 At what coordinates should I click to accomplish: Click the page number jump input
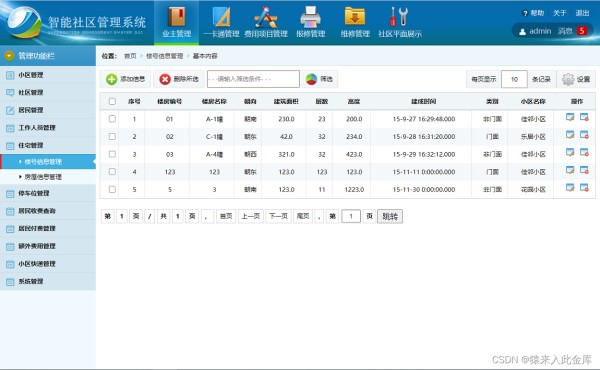(351, 216)
